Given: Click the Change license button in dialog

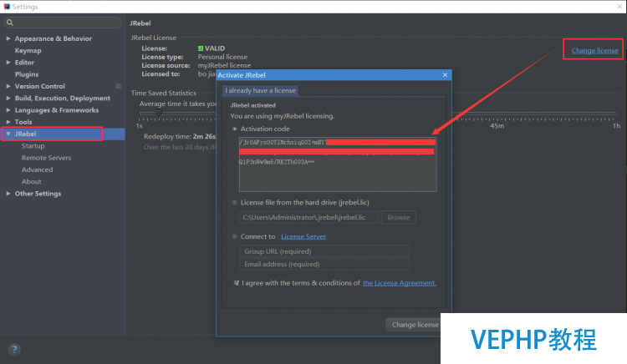Looking at the screenshot, I should (x=414, y=325).
